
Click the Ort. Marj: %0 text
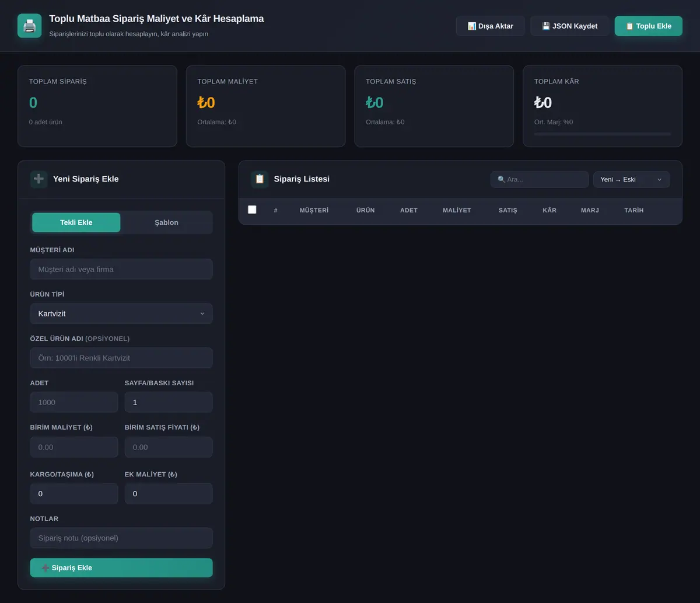pyautogui.click(x=554, y=122)
